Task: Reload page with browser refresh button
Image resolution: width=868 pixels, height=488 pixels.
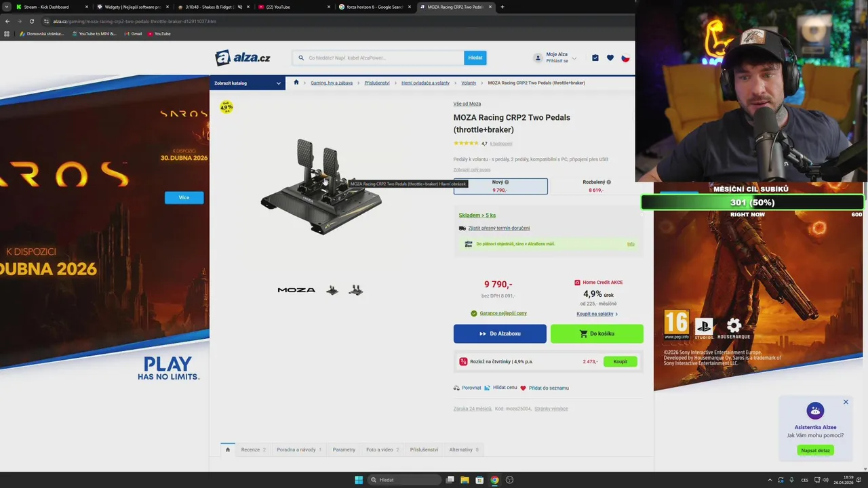Action: pos(31,21)
